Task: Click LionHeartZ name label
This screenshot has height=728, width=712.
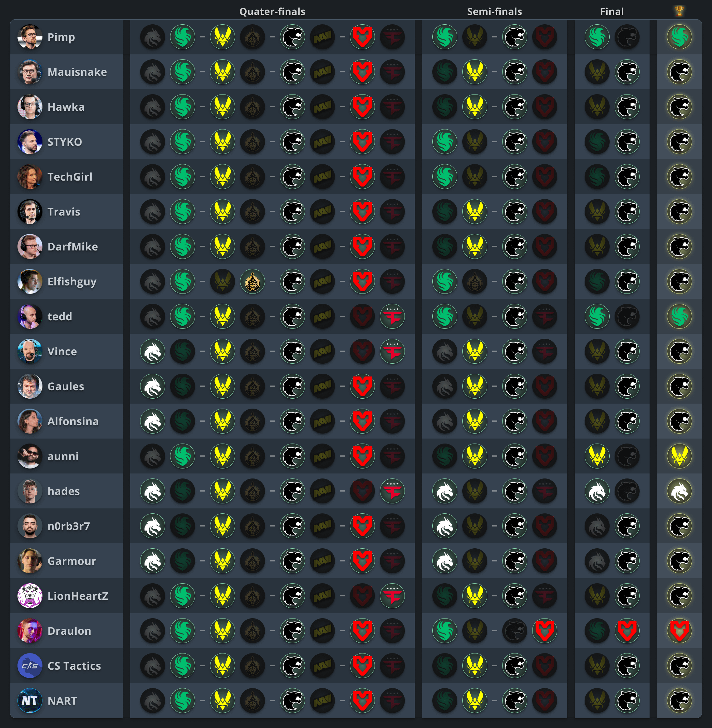Action: click(x=78, y=596)
